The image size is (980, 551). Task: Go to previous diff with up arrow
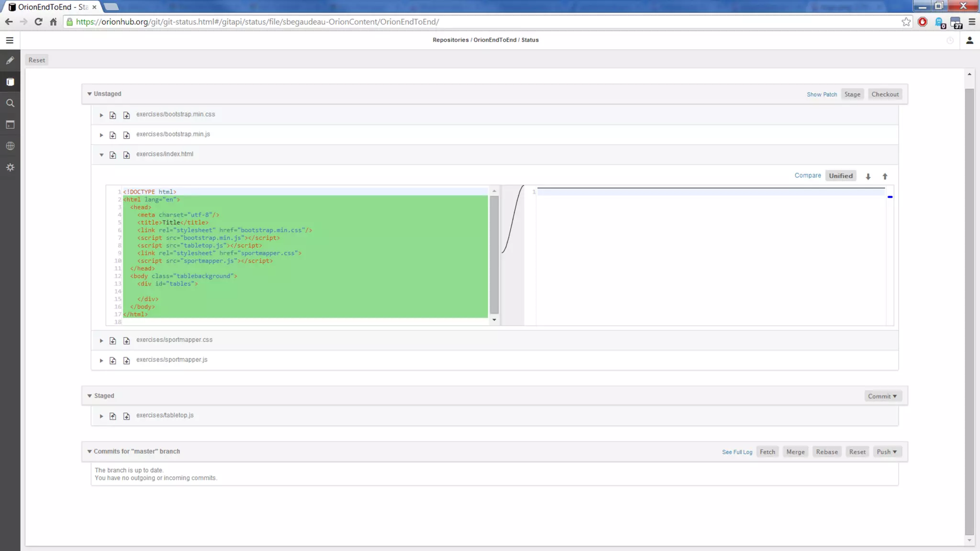885,176
